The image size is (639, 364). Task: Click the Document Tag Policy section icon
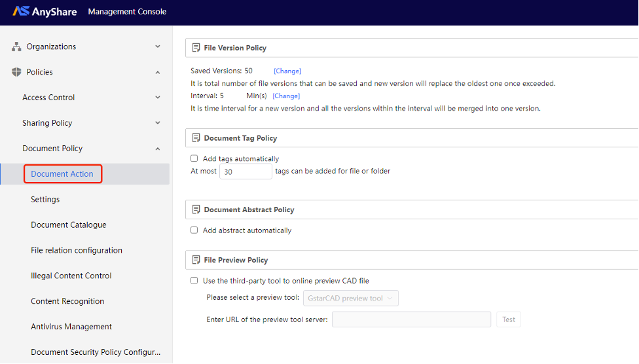[196, 137]
